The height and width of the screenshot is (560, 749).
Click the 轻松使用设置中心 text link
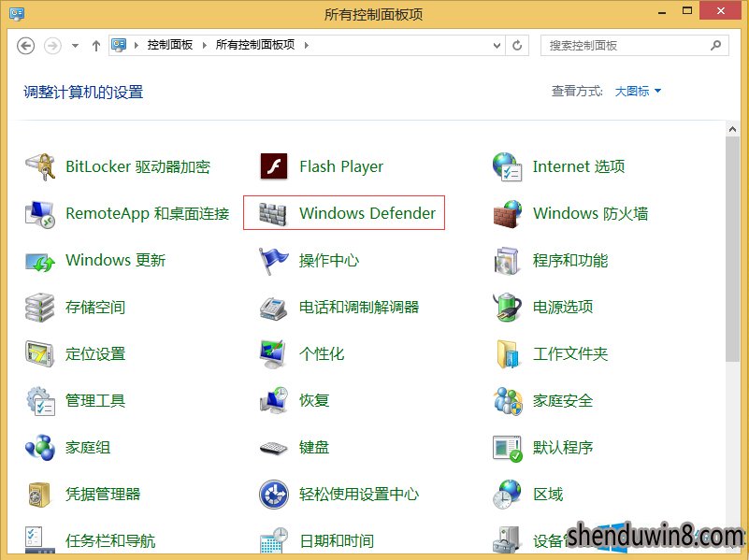coord(359,495)
